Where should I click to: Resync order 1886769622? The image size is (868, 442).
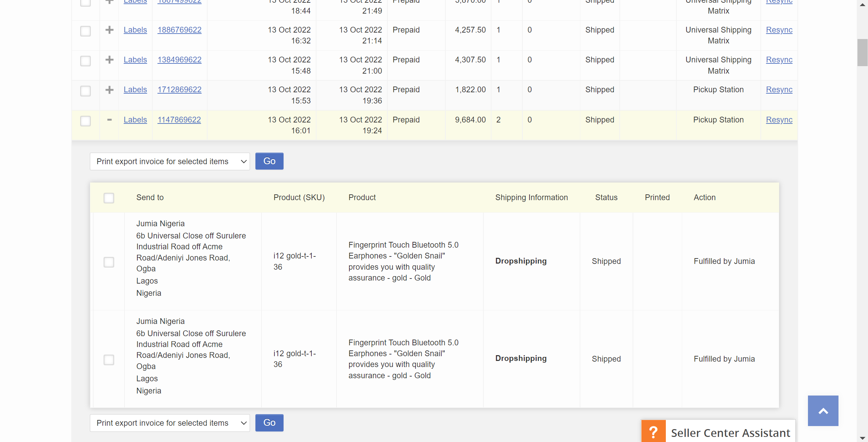point(779,30)
